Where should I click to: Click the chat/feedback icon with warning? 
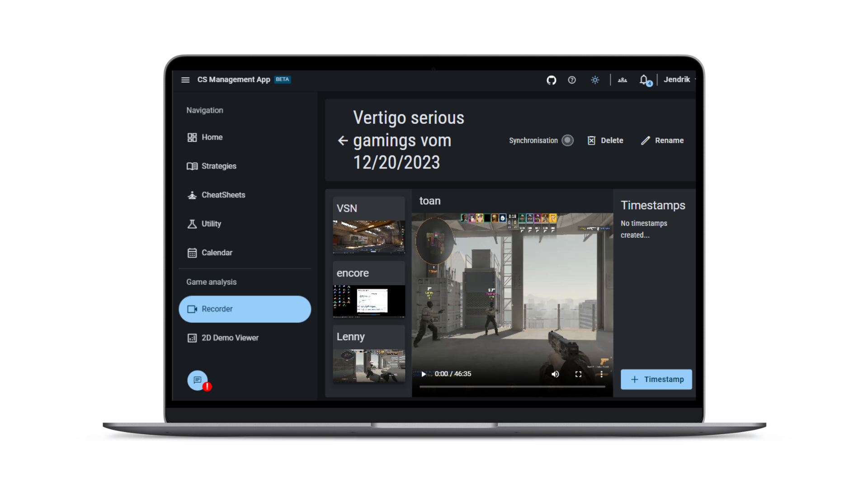tap(198, 380)
